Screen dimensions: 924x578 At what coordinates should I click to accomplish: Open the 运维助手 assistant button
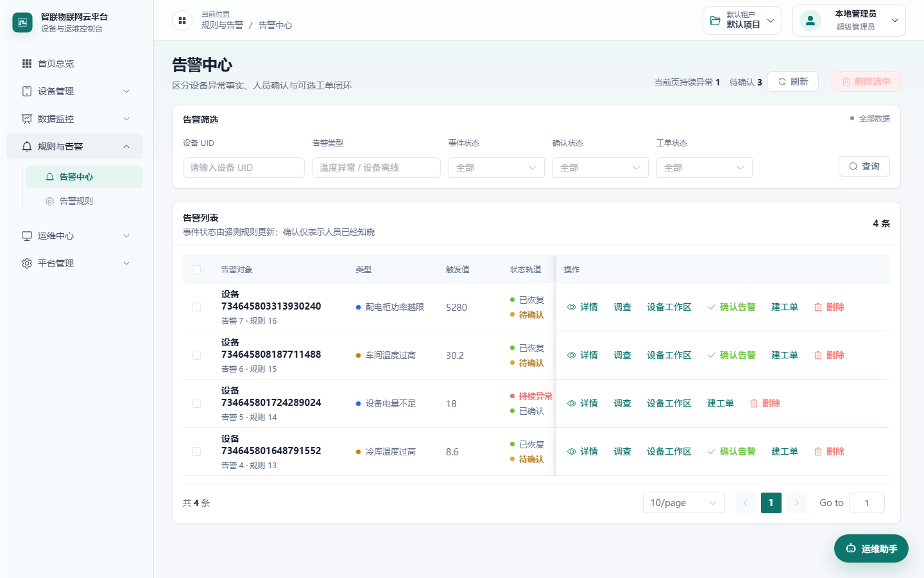click(x=871, y=548)
